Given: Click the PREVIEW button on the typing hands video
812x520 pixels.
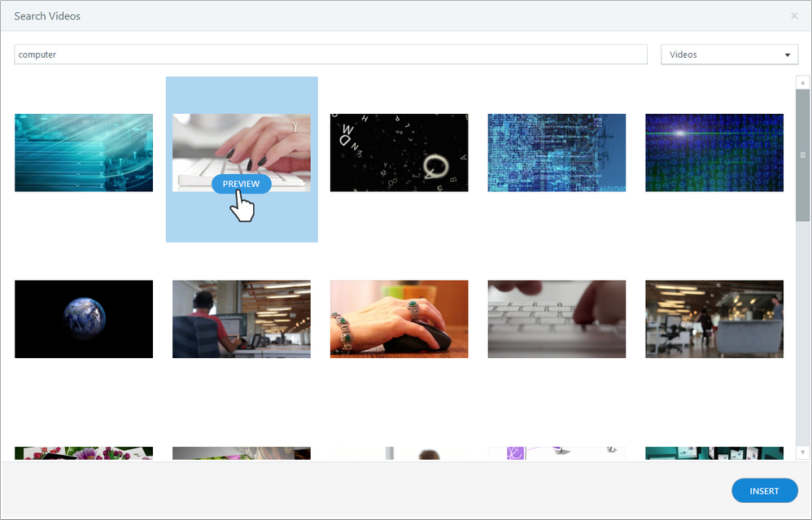Looking at the screenshot, I should click(x=242, y=184).
